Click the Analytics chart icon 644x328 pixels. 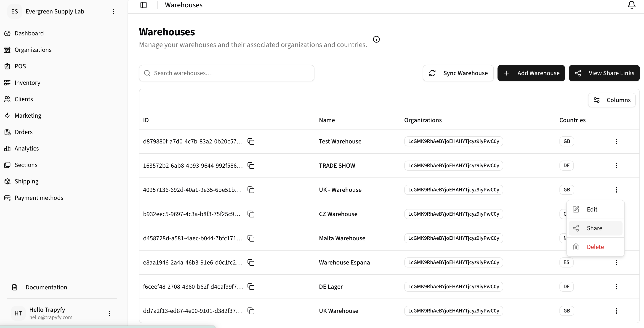(x=8, y=148)
